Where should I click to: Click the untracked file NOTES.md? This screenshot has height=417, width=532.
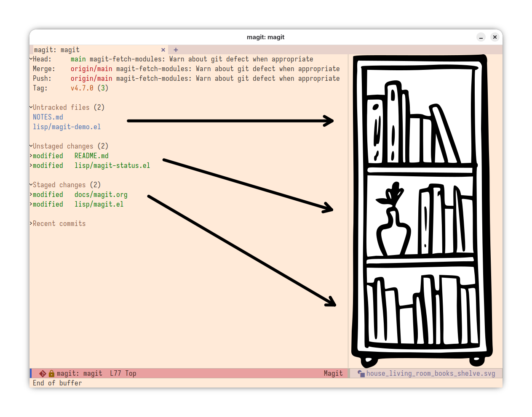click(x=48, y=117)
